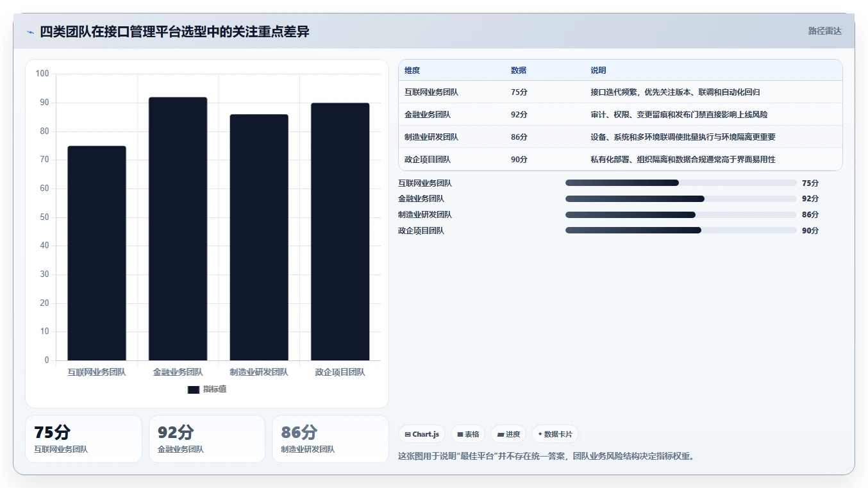Click the 90分 cell in the table
This screenshot has width=868, height=488.
click(519, 160)
